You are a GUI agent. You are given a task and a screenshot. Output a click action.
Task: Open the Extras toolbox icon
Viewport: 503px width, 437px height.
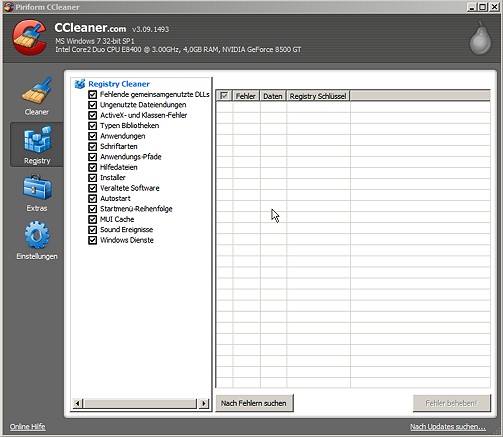point(37,188)
